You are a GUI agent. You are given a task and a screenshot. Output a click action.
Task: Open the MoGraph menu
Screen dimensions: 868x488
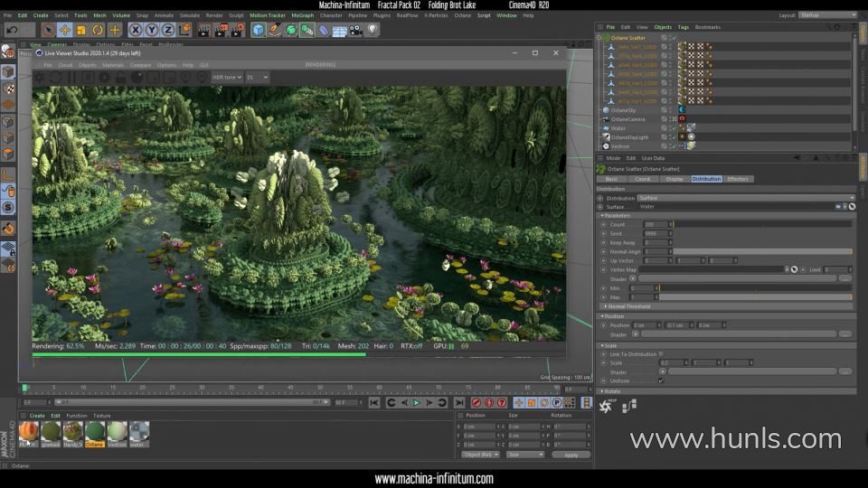pos(302,15)
